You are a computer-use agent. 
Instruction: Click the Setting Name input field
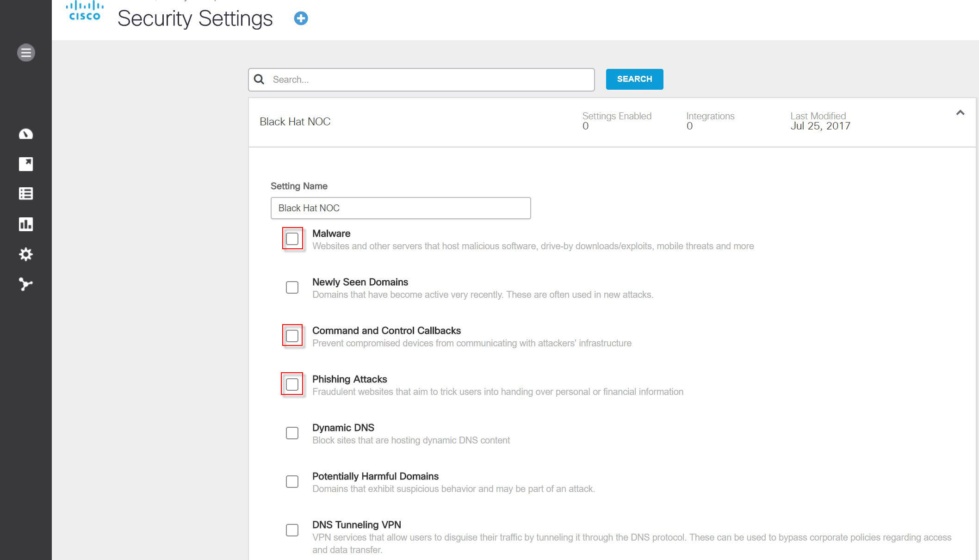(400, 208)
